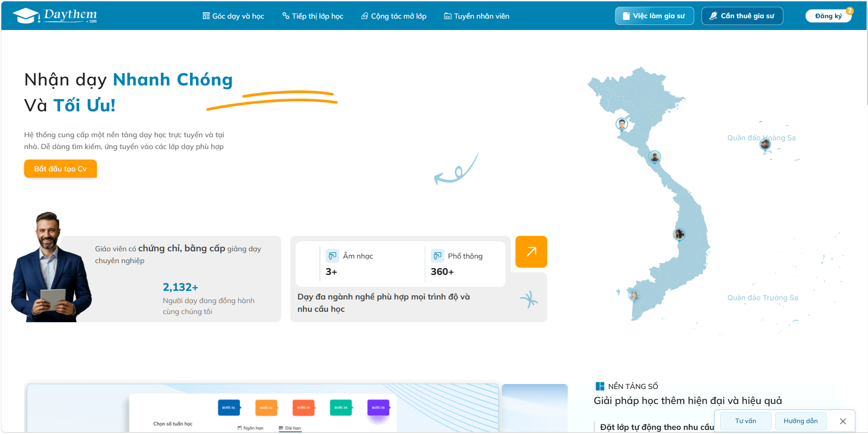Click the Âm nhạc label
The width and height of the screenshot is (868, 434).
(358, 256)
